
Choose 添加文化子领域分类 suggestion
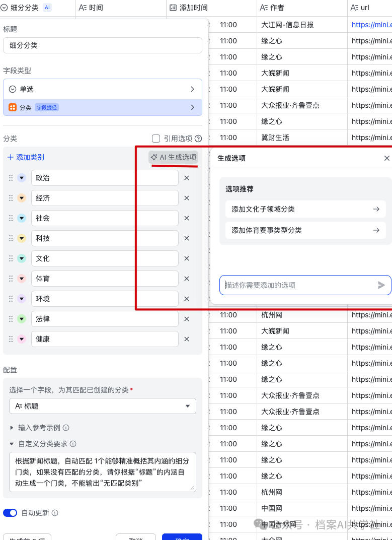(x=305, y=209)
